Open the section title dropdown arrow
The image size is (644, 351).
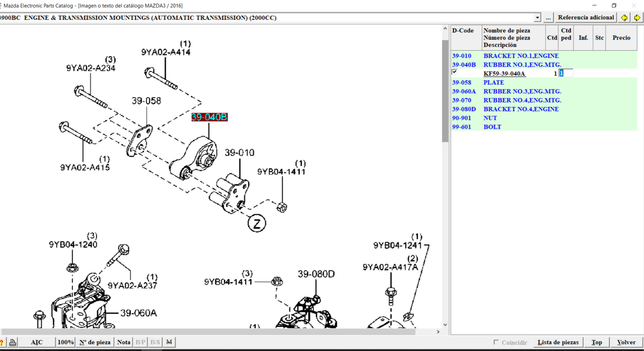point(537,18)
